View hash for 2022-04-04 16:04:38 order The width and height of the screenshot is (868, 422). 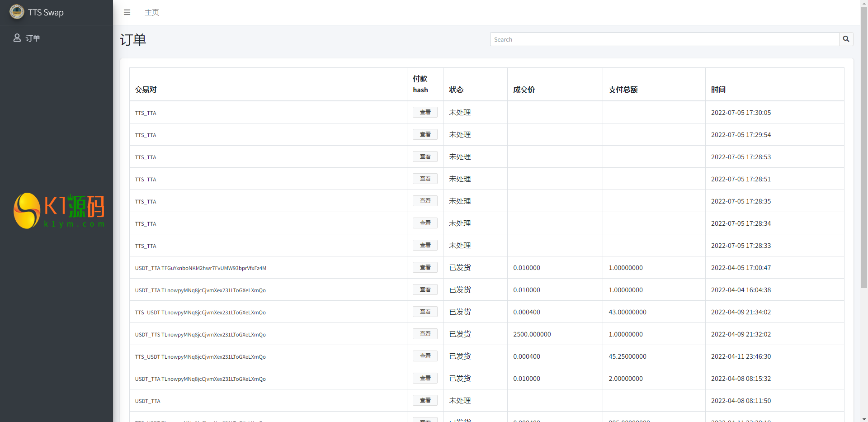click(425, 289)
